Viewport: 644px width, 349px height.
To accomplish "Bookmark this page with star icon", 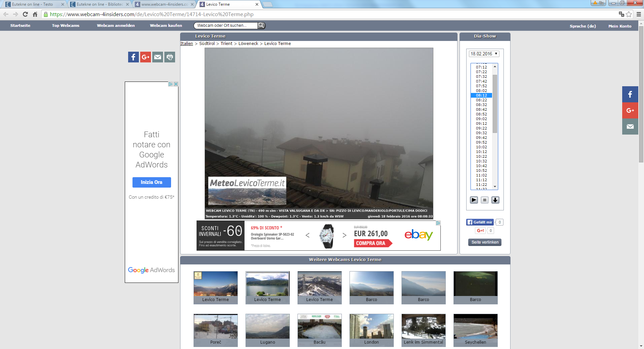I will point(629,14).
